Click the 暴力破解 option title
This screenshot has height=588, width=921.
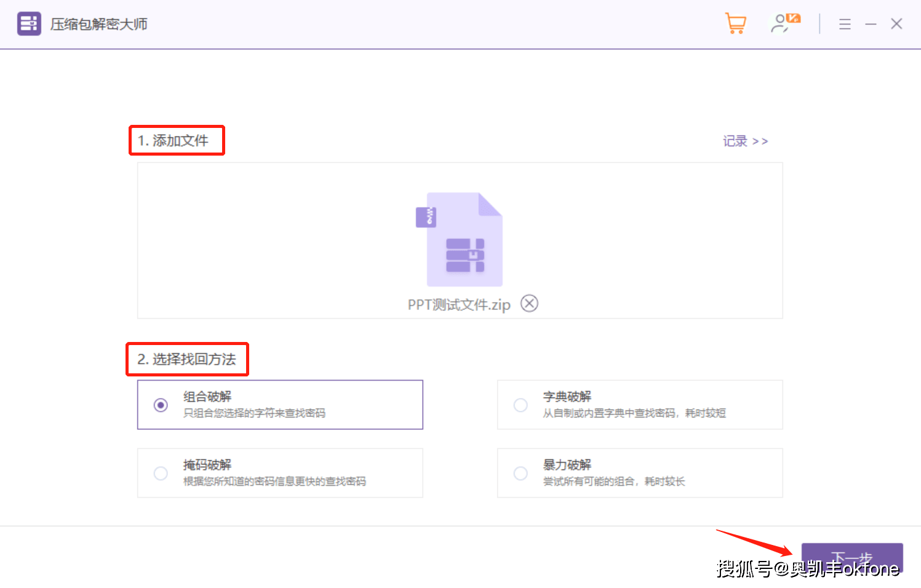click(567, 464)
